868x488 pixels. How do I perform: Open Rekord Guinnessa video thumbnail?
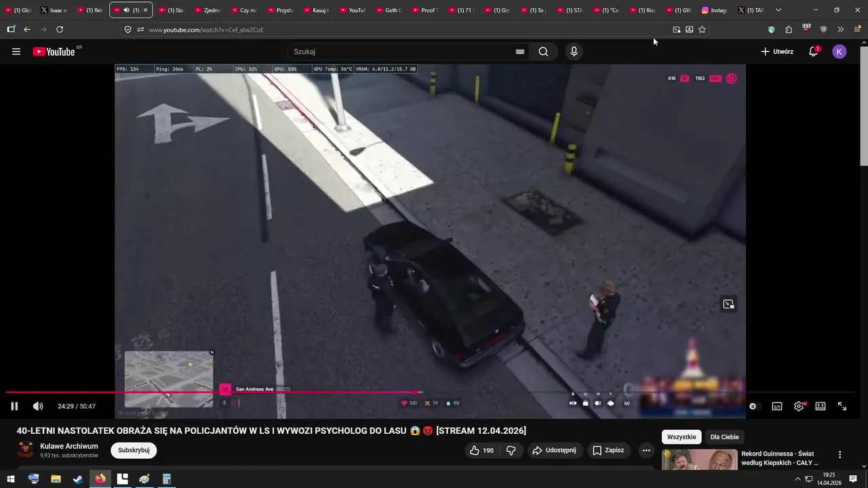click(700, 460)
